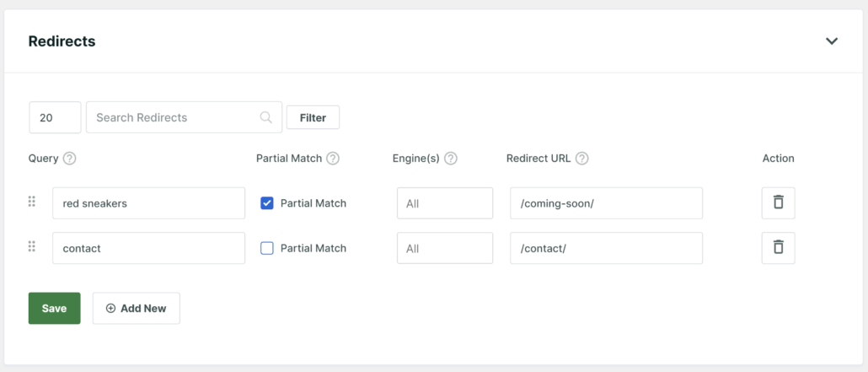
Task: Enable Partial Match for contact
Action: coord(267,248)
